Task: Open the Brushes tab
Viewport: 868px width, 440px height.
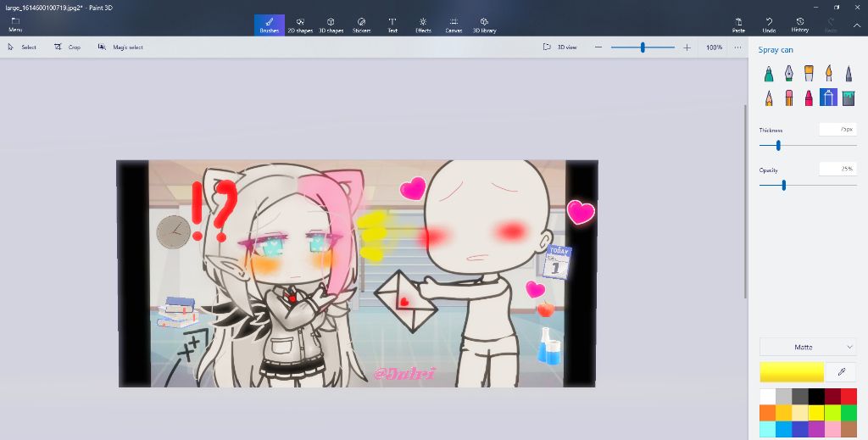Action: point(270,25)
